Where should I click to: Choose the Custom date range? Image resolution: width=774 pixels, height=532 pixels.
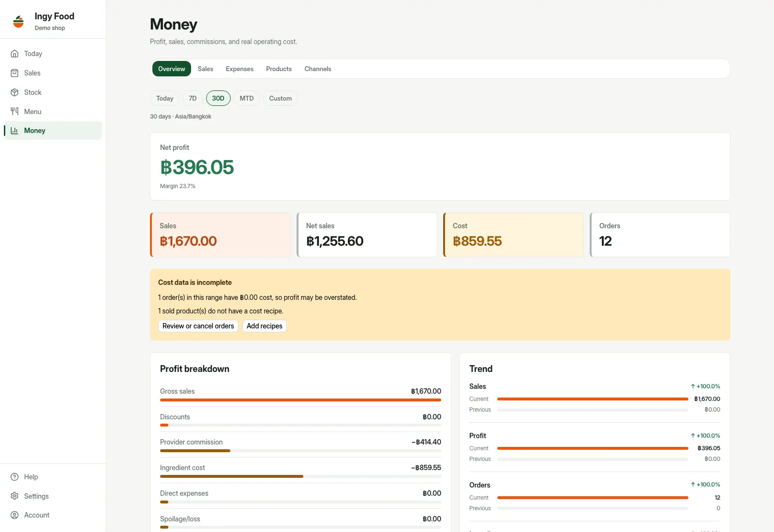[281, 98]
